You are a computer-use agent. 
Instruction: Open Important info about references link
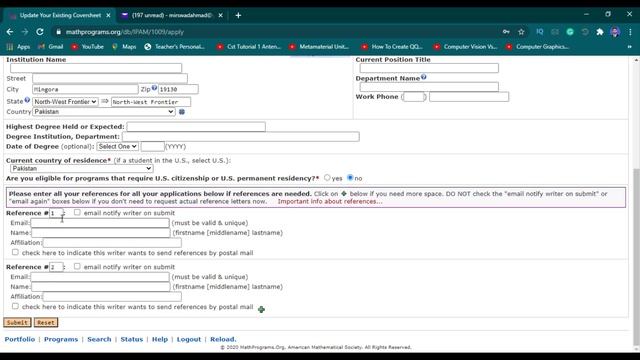(330, 202)
